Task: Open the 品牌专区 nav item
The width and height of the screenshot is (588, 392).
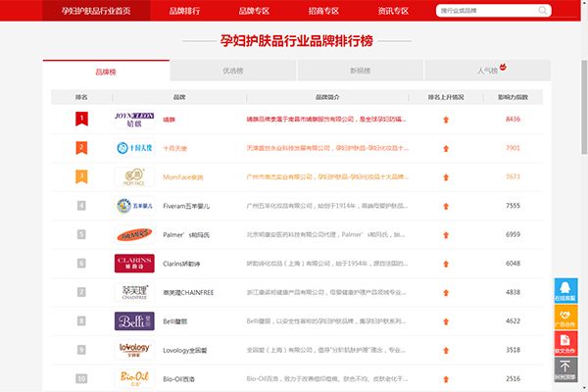Action: (x=254, y=11)
